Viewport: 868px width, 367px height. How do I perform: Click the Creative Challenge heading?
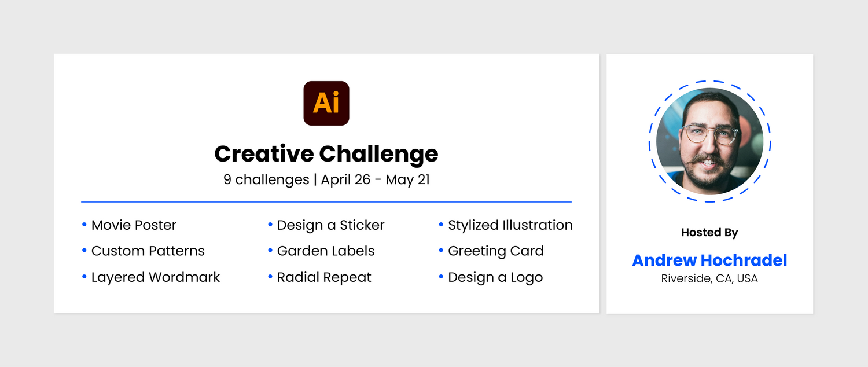[326, 154]
